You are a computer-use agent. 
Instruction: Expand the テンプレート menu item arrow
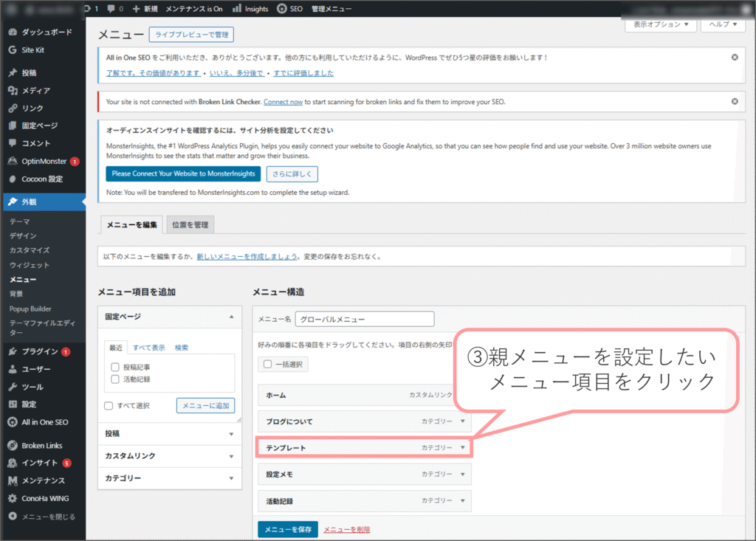pos(463,447)
